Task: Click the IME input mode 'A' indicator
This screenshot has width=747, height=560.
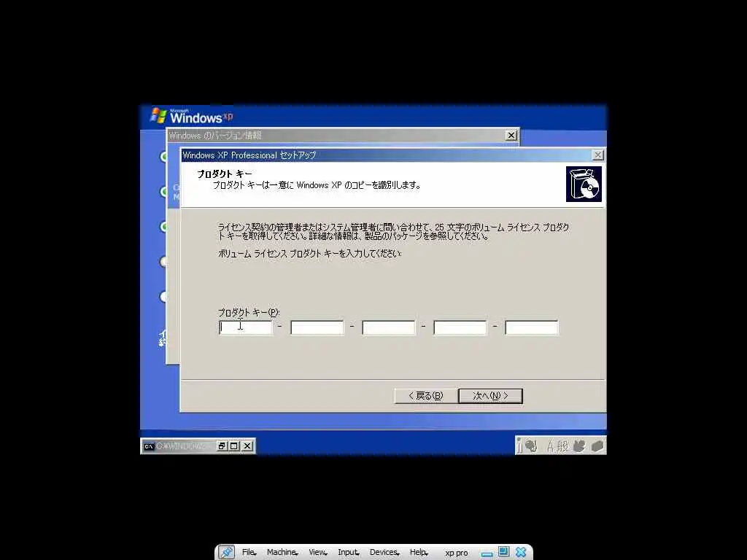Action: coord(551,446)
